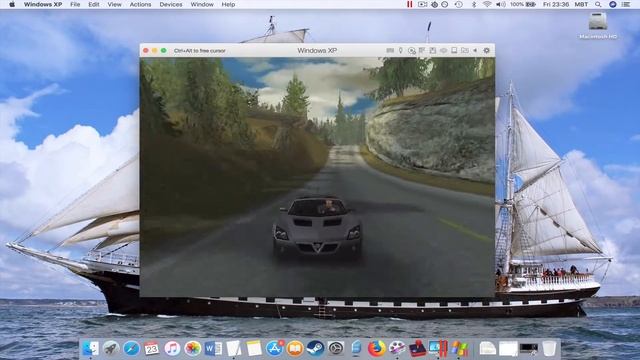
Task: Launch Steam from the dock
Action: [x=316, y=349]
